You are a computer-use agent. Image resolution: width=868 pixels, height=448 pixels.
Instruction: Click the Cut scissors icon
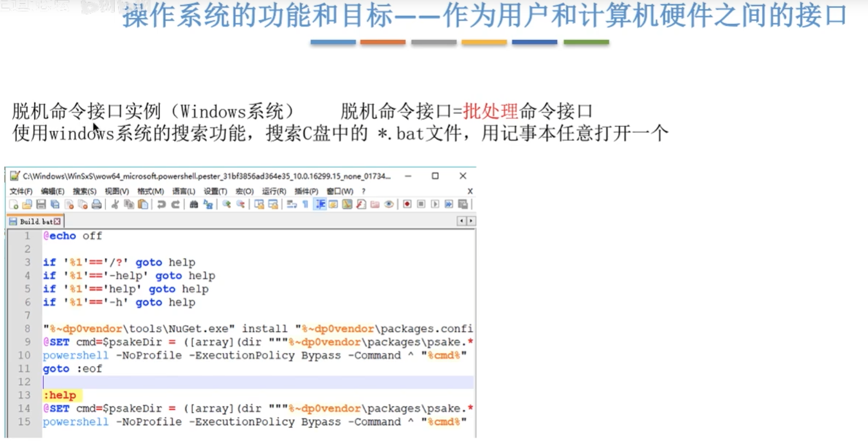point(115,205)
